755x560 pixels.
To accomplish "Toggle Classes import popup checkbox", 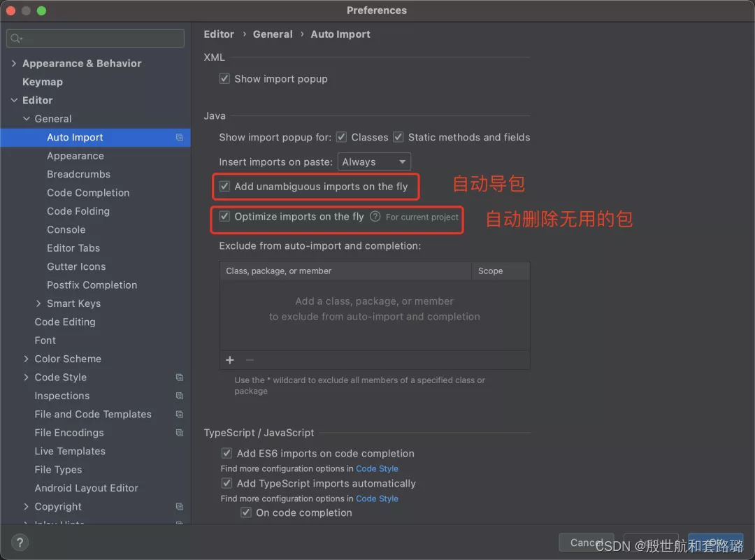I will (x=341, y=137).
